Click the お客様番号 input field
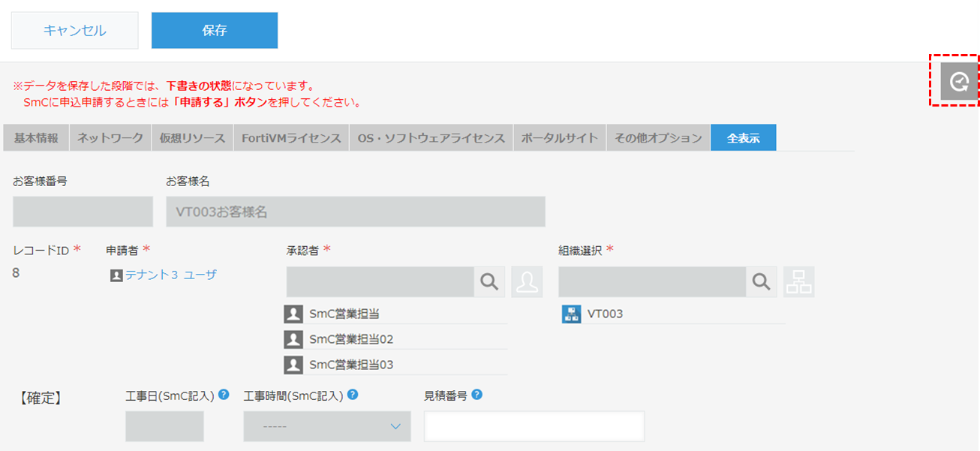980x451 pixels. click(83, 212)
